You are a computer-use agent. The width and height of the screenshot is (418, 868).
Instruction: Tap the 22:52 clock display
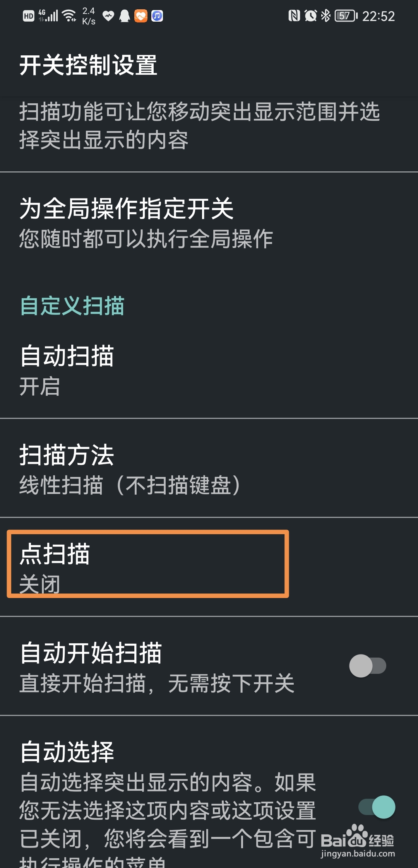tap(378, 16)
